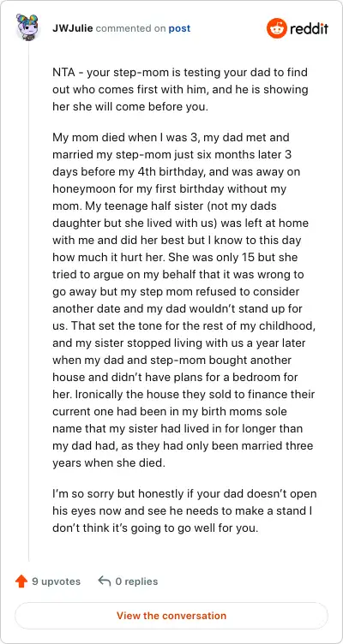This screenshot has height=644, width=343.
Task: Click the text "years when she died."
Action: click(x=109, y=463)
